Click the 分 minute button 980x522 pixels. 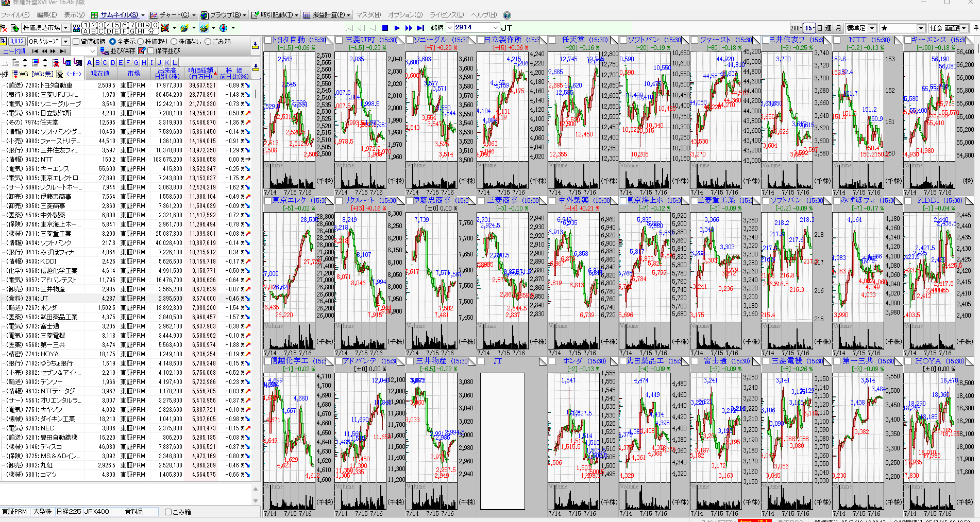click(x=151, y=31)
